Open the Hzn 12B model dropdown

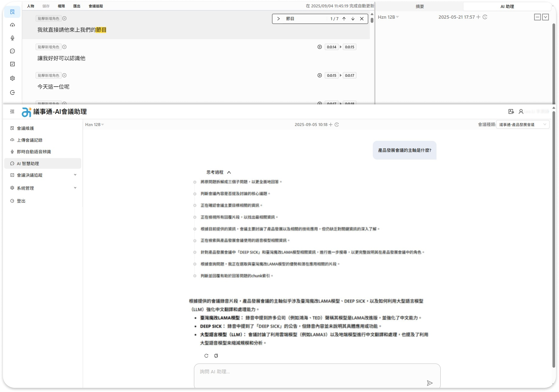[95, 125]
